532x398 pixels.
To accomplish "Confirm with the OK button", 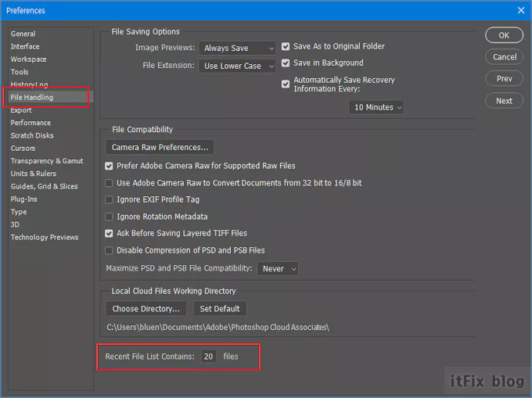I will pos(504,35).
